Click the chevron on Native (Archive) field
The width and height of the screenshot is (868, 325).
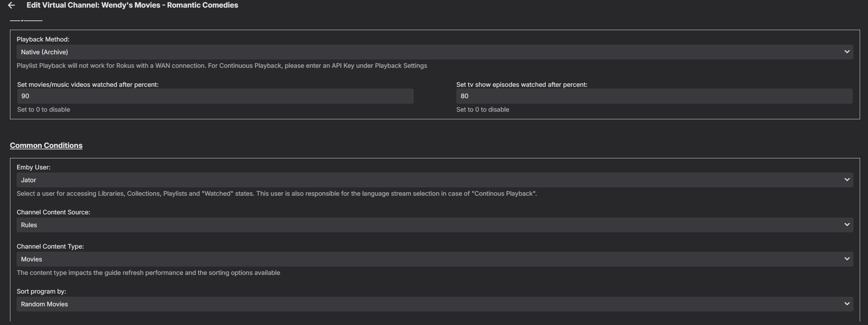click(847, 52)
